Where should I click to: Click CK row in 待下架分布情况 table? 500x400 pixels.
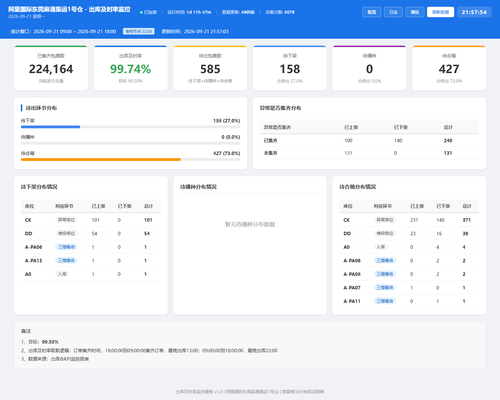[91, 220]
